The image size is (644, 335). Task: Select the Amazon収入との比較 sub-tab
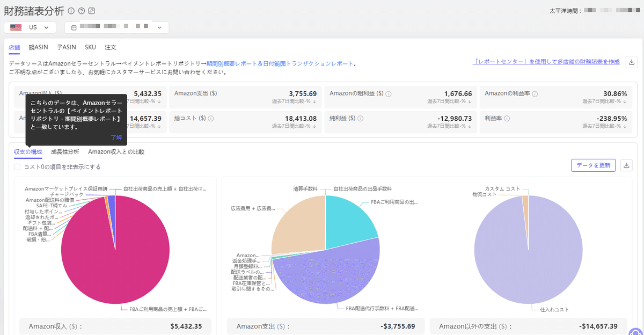click(116, 152)
